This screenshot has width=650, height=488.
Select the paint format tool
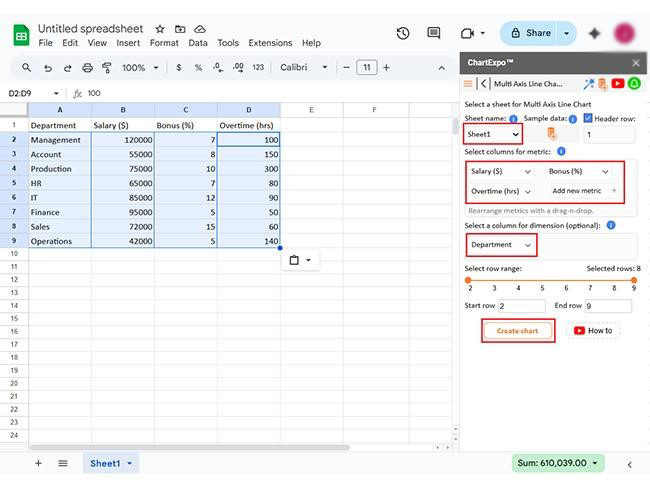(107, 68)
